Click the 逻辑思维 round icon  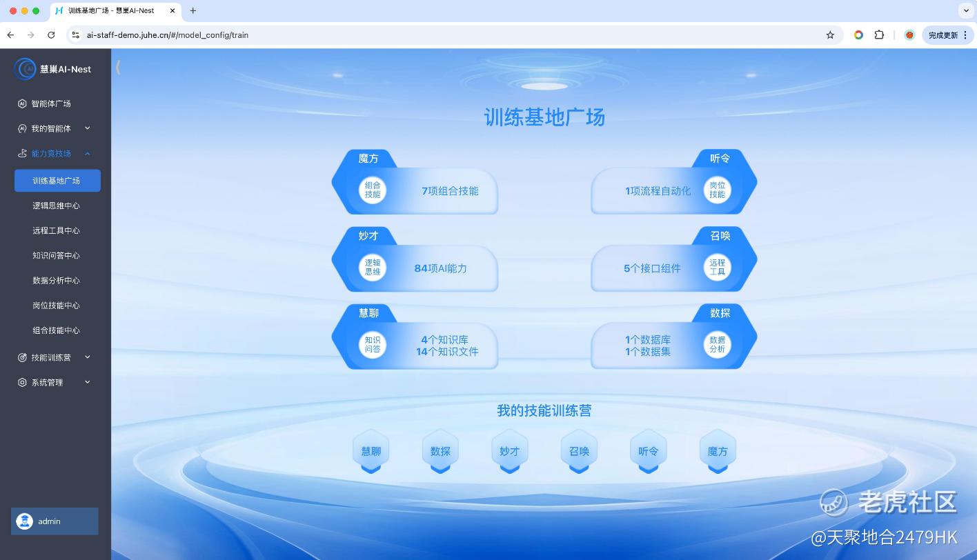[x=373, y=268]
